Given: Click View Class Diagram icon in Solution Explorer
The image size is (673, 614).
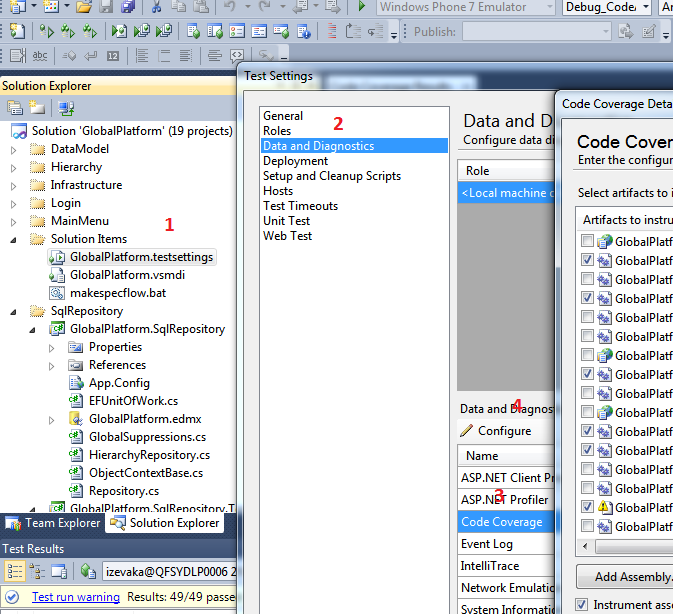Looking at the screenshot, I should (x=66, y=108).
